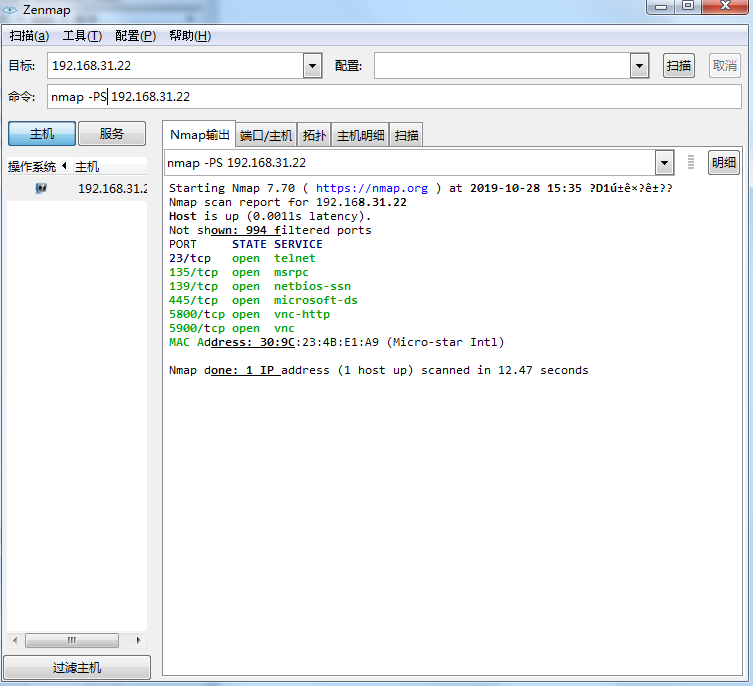Click the telnet service name
The height and width of the screenshot is (686, 753).
click(x=294, y=258)
